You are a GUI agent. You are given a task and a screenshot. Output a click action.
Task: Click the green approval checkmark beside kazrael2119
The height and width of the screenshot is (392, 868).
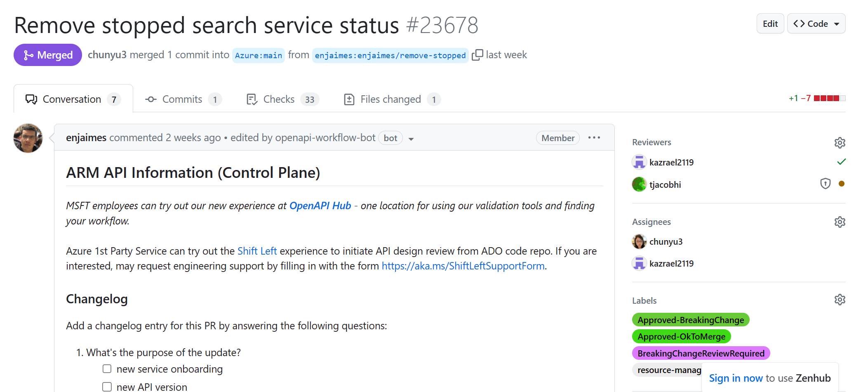pos(842,161)
